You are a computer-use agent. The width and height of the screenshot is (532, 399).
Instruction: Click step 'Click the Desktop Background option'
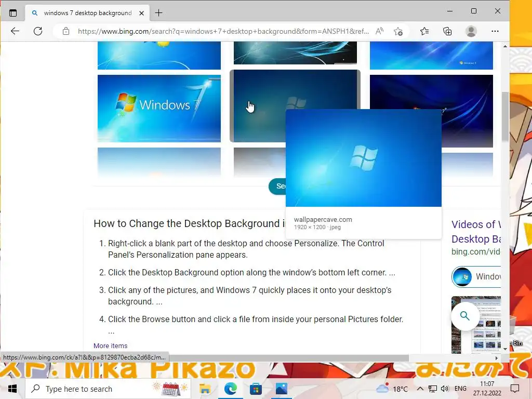[251, 272]
